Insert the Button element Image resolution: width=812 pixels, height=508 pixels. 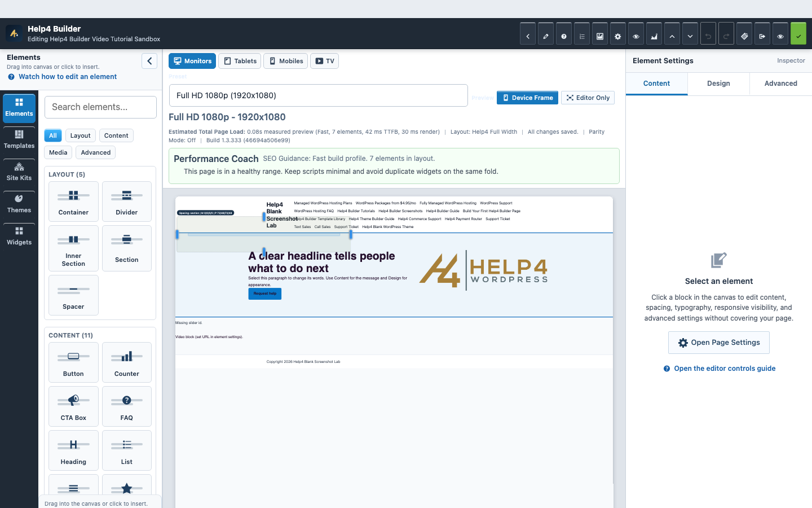tap(74, 362)
